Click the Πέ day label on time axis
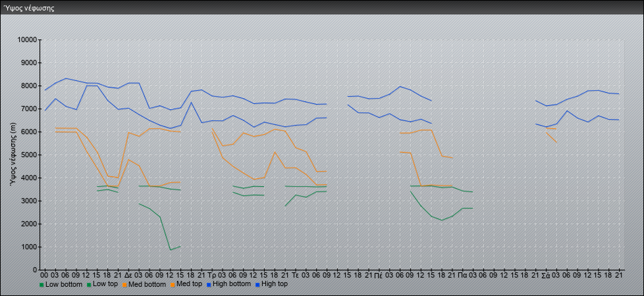This screenshot has height=296, width=644. click(379, 276)
